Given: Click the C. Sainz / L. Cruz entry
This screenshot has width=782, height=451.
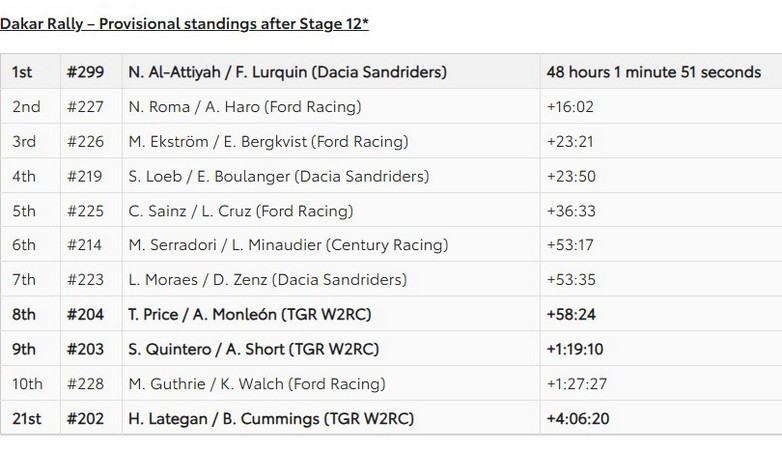Looking at the screenshot, I should (x=240, y=211).
